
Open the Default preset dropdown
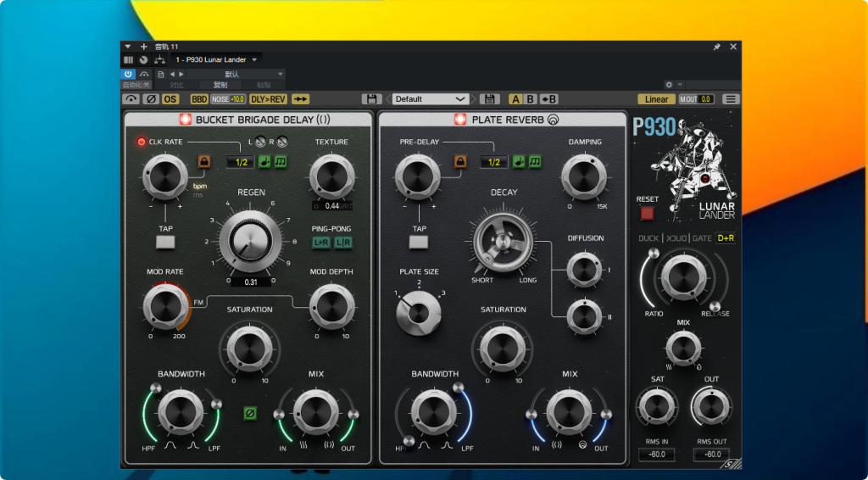[431, 99]
